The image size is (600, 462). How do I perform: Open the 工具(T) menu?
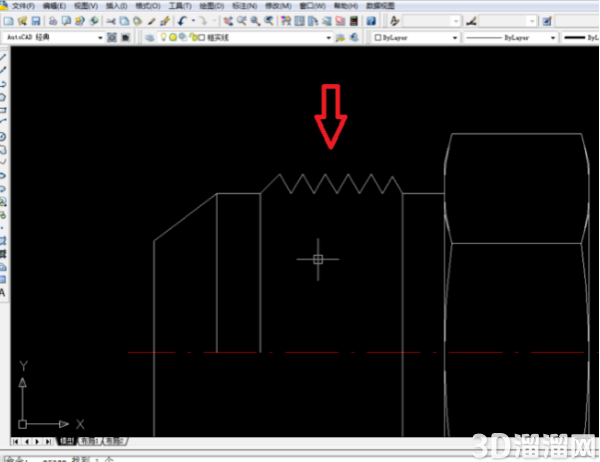click(x=180, y=6)
